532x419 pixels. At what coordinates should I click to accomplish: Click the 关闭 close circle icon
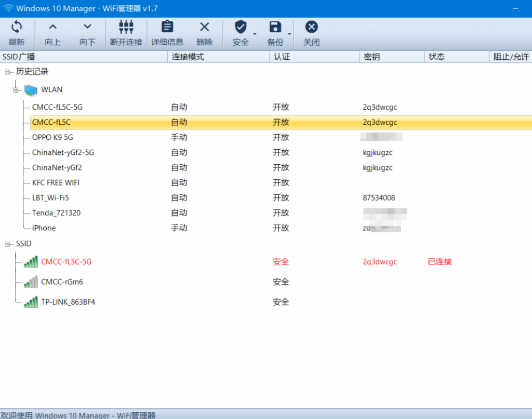tap(311, 27)
